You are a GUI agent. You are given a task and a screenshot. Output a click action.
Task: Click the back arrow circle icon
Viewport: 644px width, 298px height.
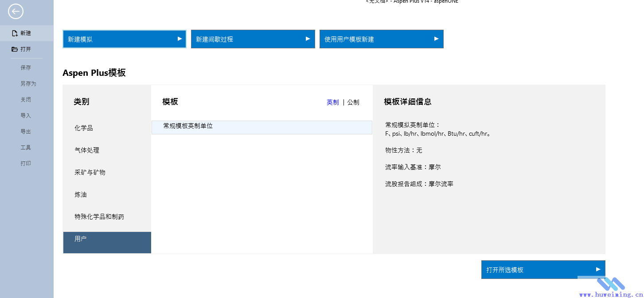(x=16, y=11)
